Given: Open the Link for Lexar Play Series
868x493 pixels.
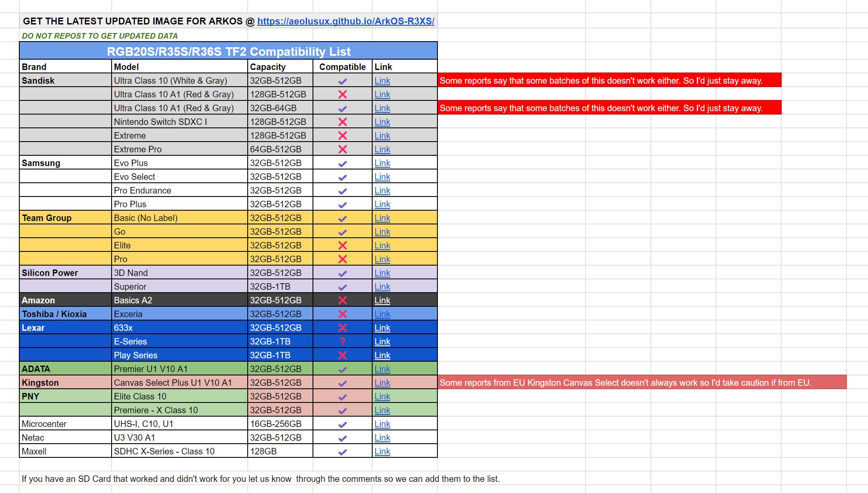Looking at the screenshot, I should [382, 355].
